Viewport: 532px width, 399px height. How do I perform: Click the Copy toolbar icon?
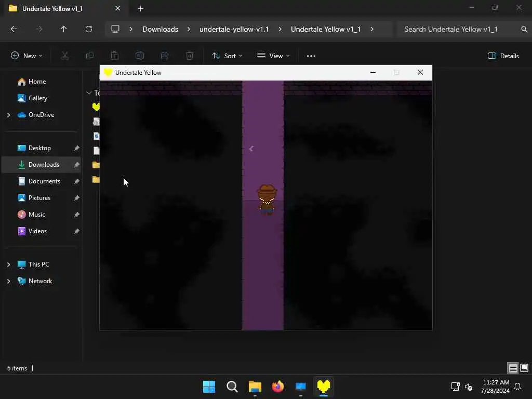pyautogui.click(x=89, y=56)
